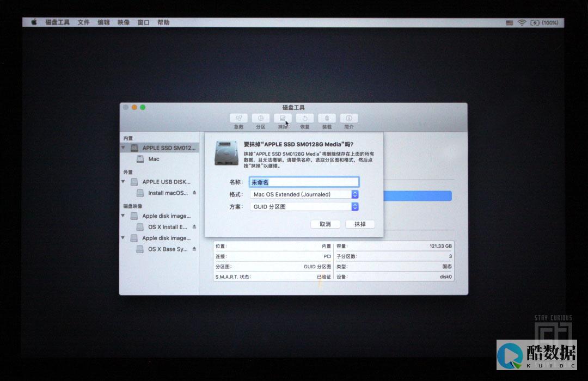Screen dimensions: 588x381
Task: Click the disk0 device value
Action: pyautogui.click(x=445, y=276)
